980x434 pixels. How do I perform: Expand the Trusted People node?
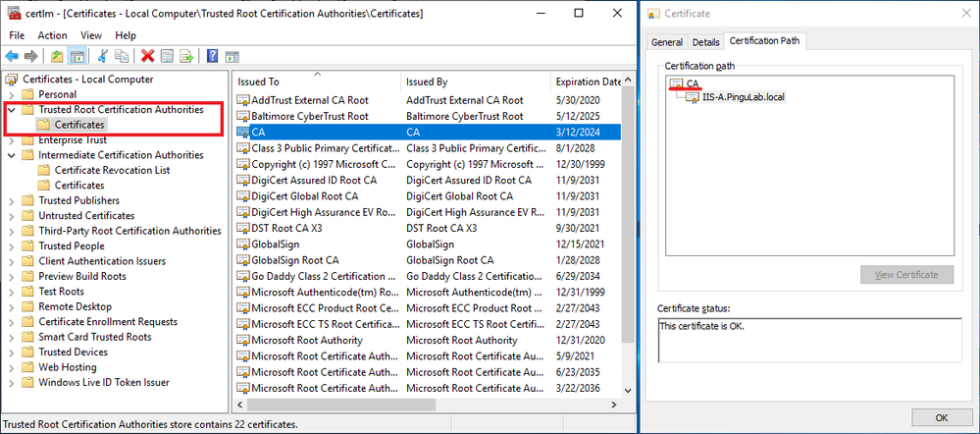click(11, 246)
